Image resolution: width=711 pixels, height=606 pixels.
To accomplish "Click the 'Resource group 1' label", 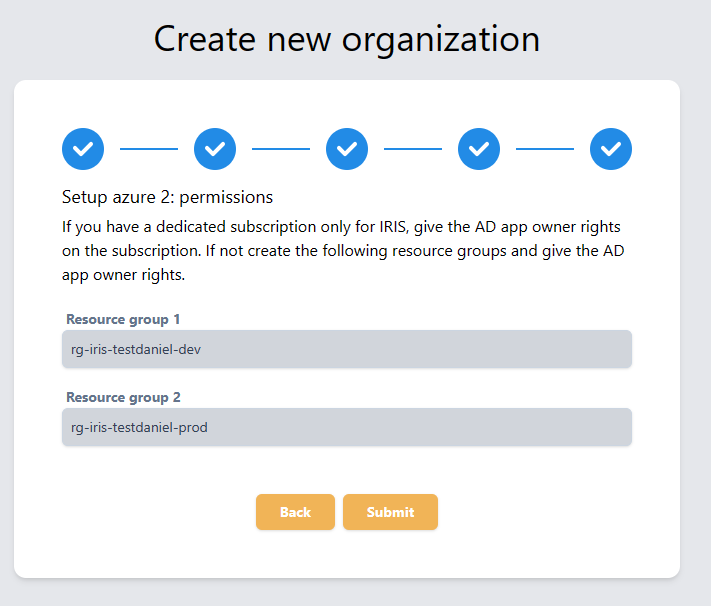I will point(123,319).
